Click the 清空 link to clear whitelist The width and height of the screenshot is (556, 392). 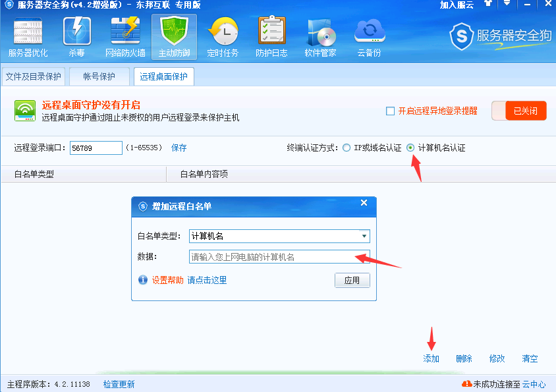point(530,358)
